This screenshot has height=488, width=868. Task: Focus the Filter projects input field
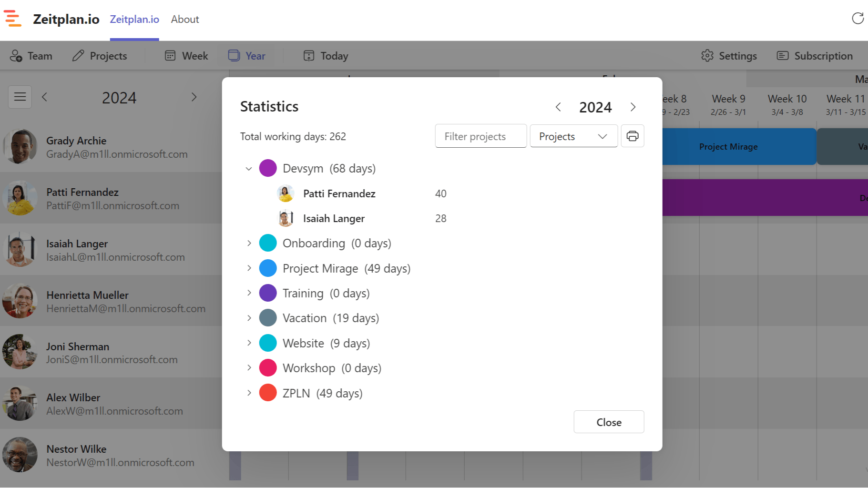480,136
